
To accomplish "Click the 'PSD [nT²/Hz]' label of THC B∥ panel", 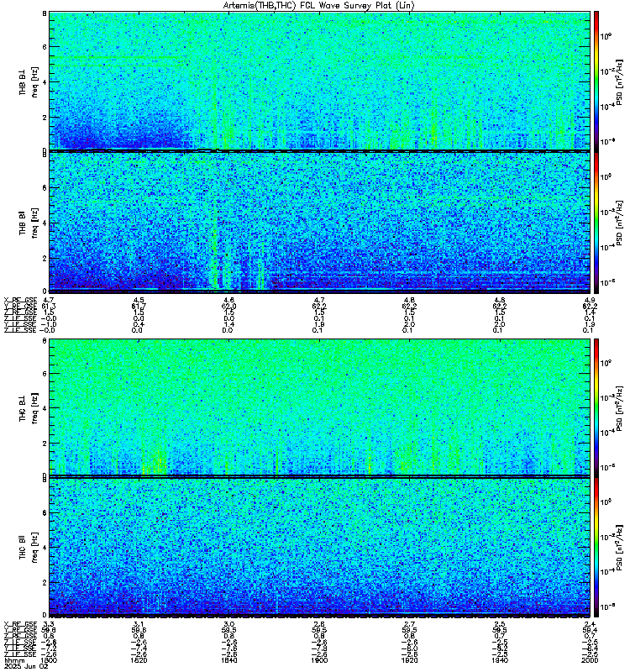I will (620, 548).
